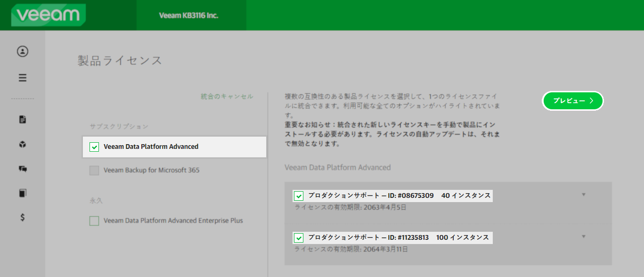Select the Veeam Data Platform Advanced Enterprise Plus label

pos(173,220)
